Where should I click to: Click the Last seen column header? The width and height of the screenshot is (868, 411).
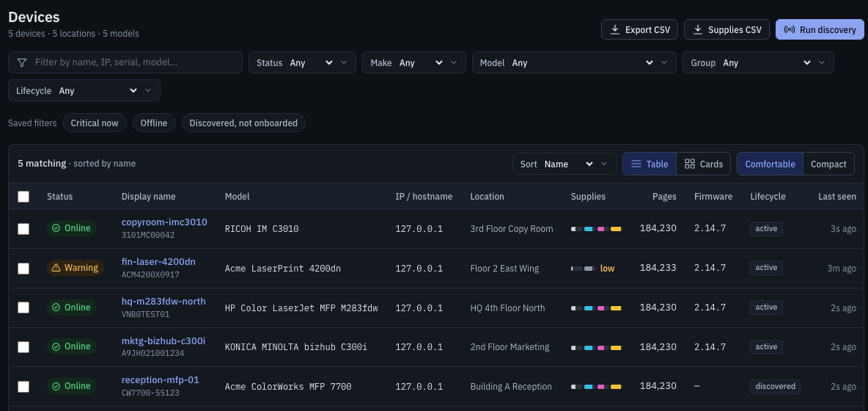(x=837, y=197)
